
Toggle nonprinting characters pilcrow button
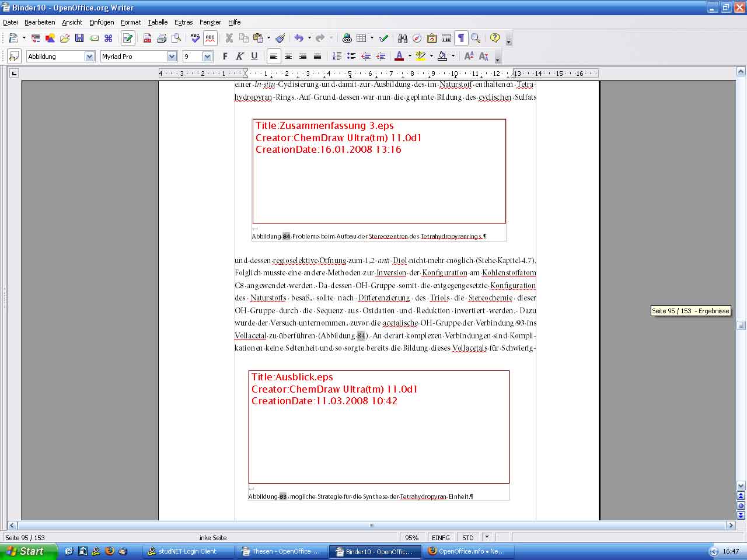coord(461,38)
